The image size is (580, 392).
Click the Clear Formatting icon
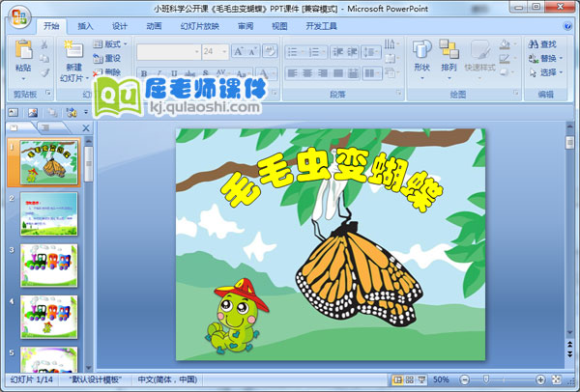(270, 51)
